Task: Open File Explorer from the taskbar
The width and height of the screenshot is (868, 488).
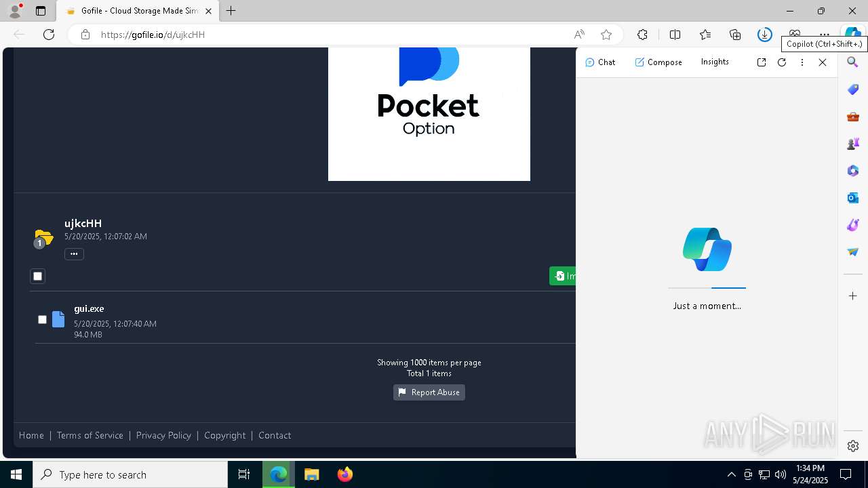Action: pyautogui.click(x=311, y=474)
